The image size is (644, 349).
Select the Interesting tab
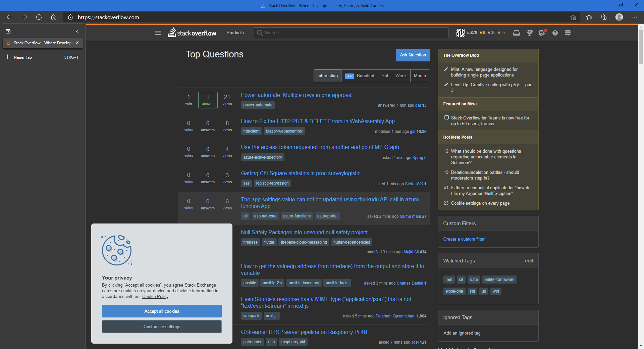[x=328, y=76]
